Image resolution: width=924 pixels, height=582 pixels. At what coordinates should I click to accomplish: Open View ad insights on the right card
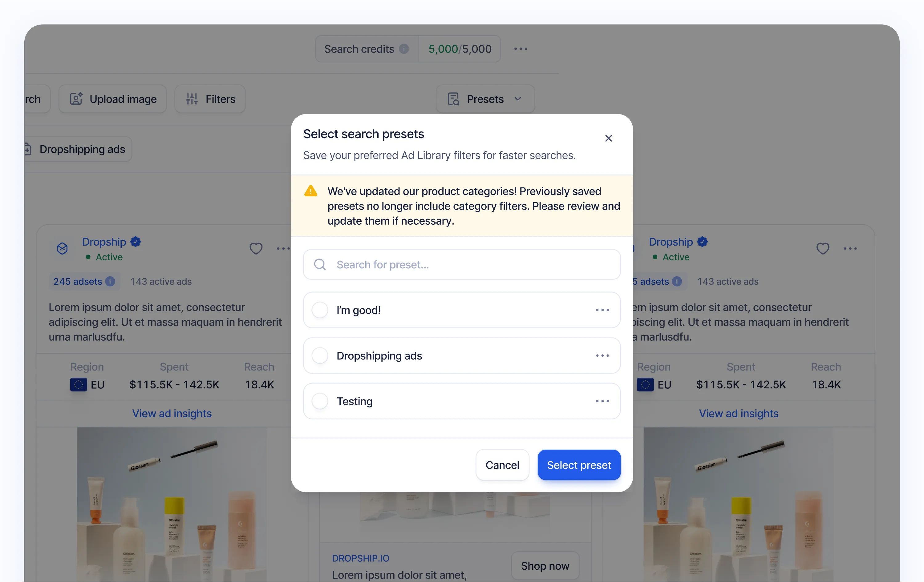pyautogui.click(x=739, y=413)
